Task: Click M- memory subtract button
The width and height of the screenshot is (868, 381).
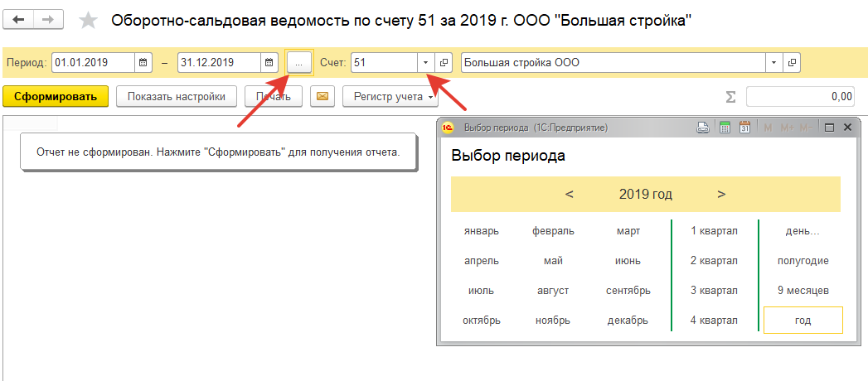Action: pyautogui.click(x=806, y=128)
